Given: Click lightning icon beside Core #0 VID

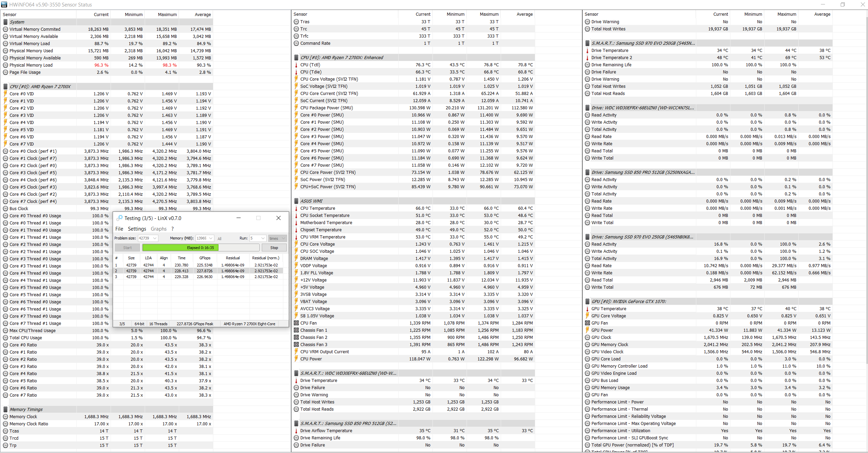Looking at the screenshot, I should tap(5, 94).
